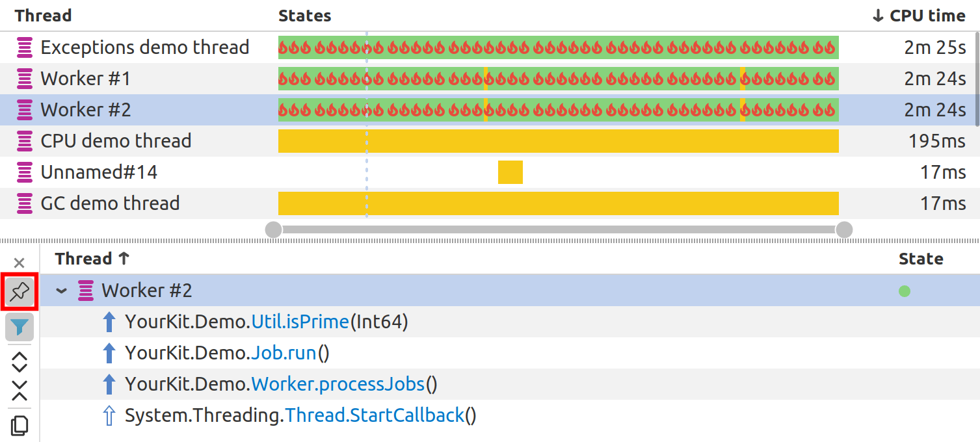This screenshot has height=442, width=980.
Task: Click the left handle of the timeline range slider
Action: click(274, 229)
